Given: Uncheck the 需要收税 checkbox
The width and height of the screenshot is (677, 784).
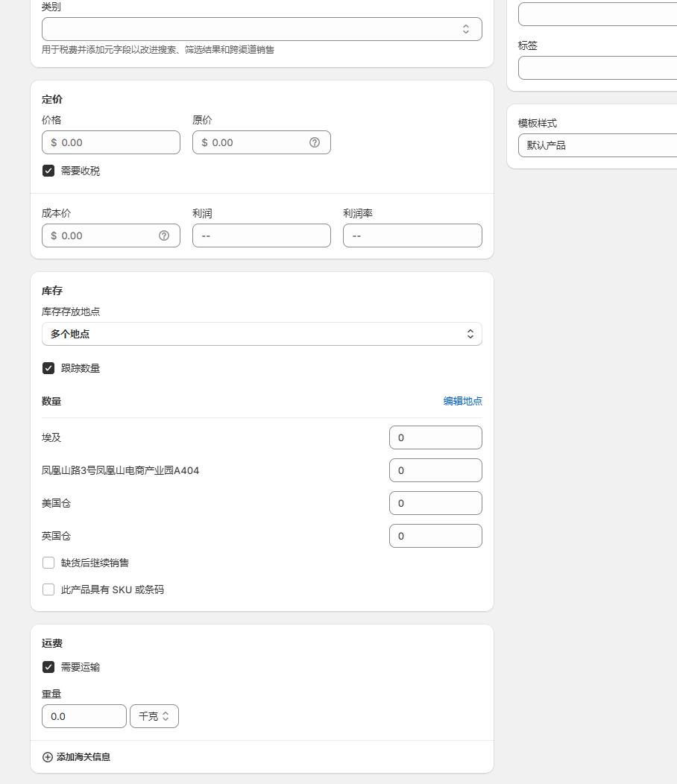Looking at the screenshot, I should pos(48,170).
